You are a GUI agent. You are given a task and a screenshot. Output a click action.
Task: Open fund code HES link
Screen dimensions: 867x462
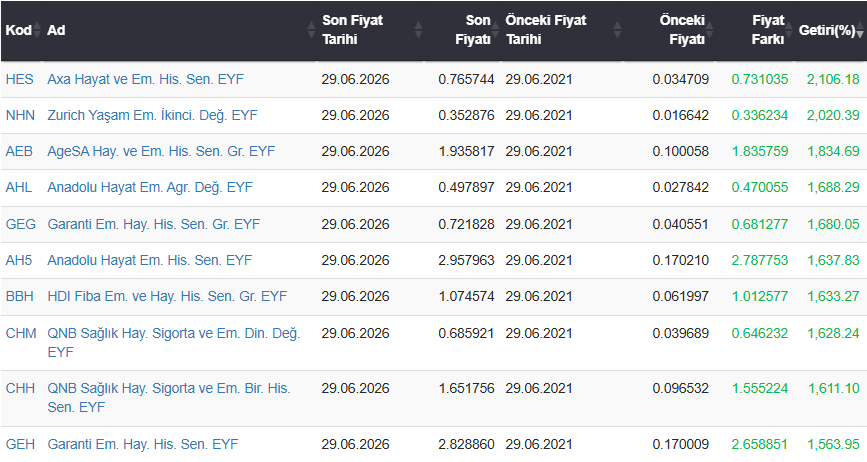click(x=19, y=79)
